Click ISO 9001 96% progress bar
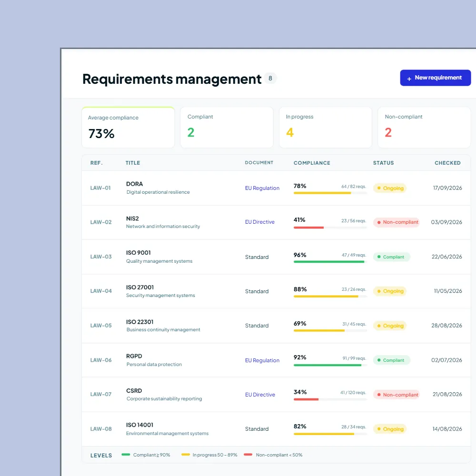The height and width of the screenshot is (476, 476). click(x=330, y=262)
